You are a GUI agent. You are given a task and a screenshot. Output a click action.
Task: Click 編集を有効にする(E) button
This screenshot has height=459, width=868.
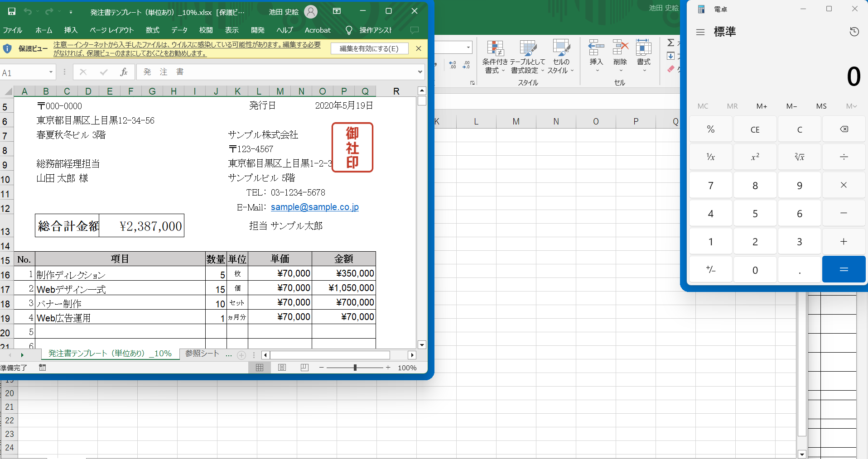(x=369, y=48)
